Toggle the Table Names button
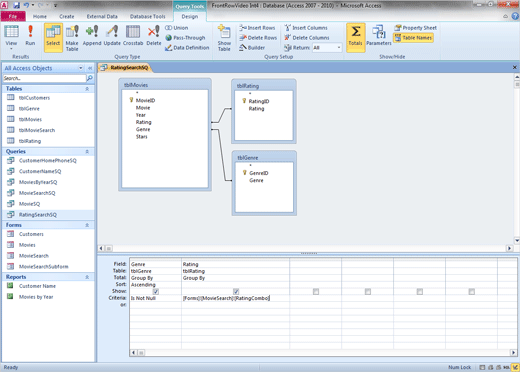 413,38
